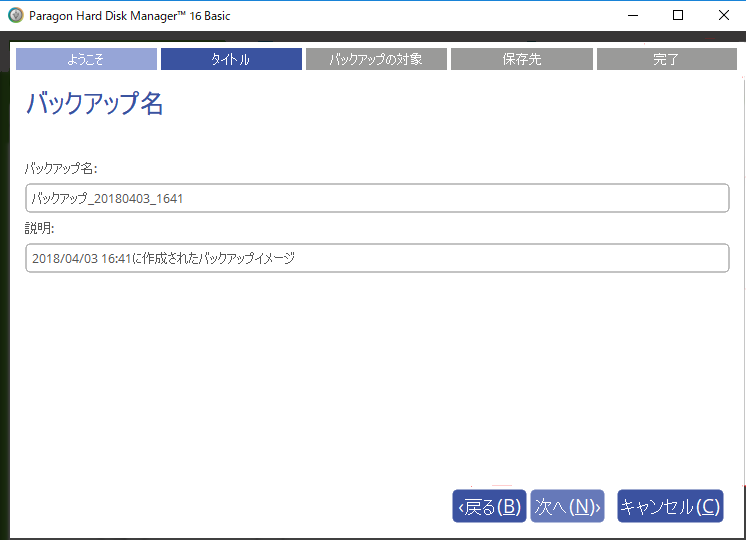The width and height of the screenshot is (746, 540).
Task: Click into the バックアップ名 text field
Action: click(x=376, y=198)
